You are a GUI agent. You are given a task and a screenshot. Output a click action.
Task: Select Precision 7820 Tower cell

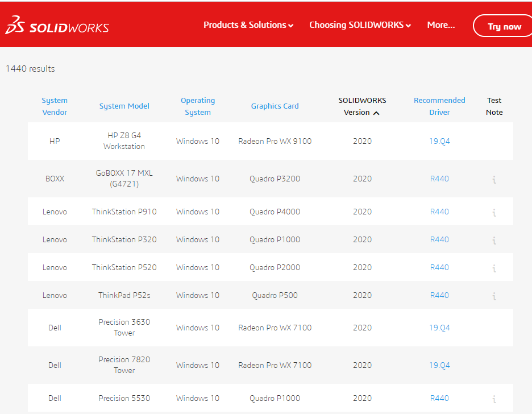(x=124, y=365)
